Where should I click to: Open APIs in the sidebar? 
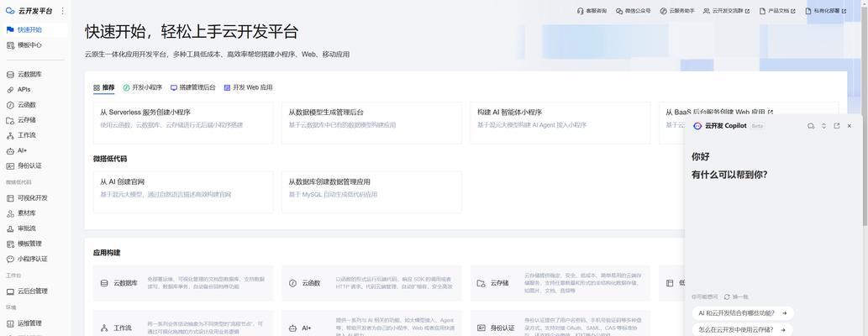[34, 90]
